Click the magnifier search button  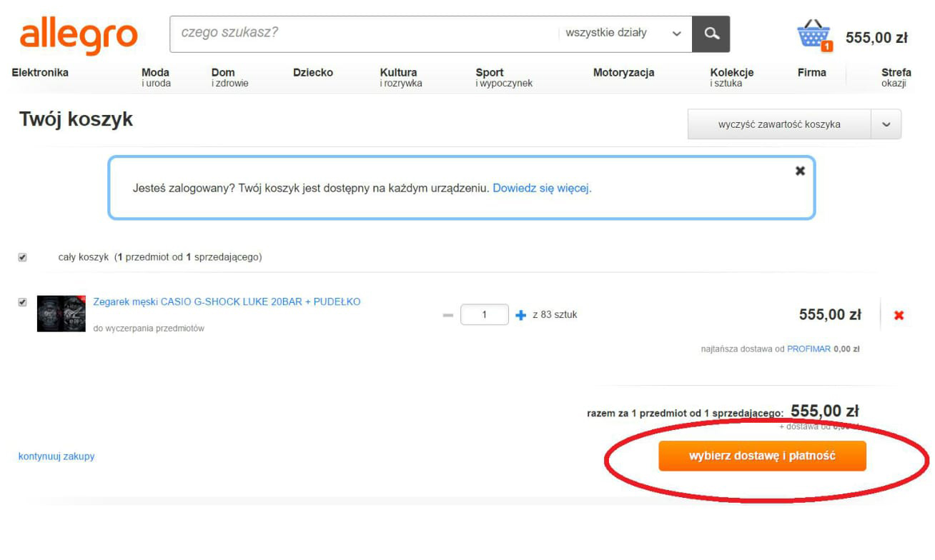[x=711, y=34]
